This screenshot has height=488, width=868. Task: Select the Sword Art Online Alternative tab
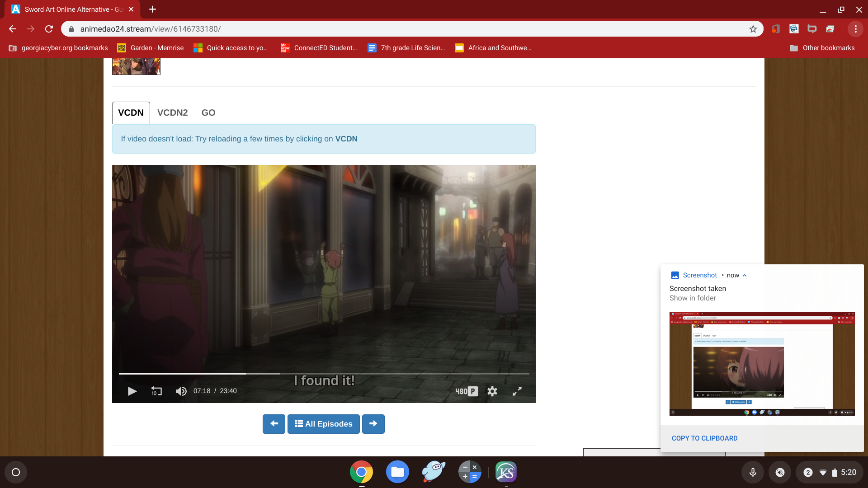click(x=72, y=9)
